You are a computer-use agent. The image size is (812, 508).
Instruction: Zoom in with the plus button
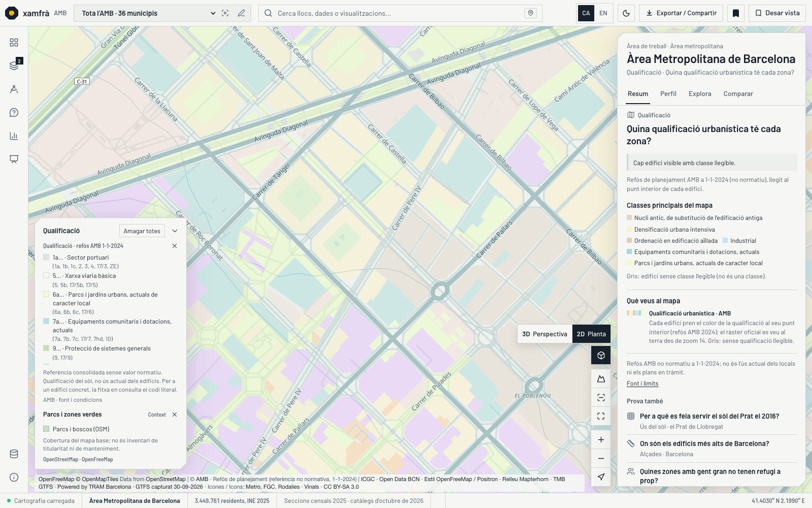point(601,439)
